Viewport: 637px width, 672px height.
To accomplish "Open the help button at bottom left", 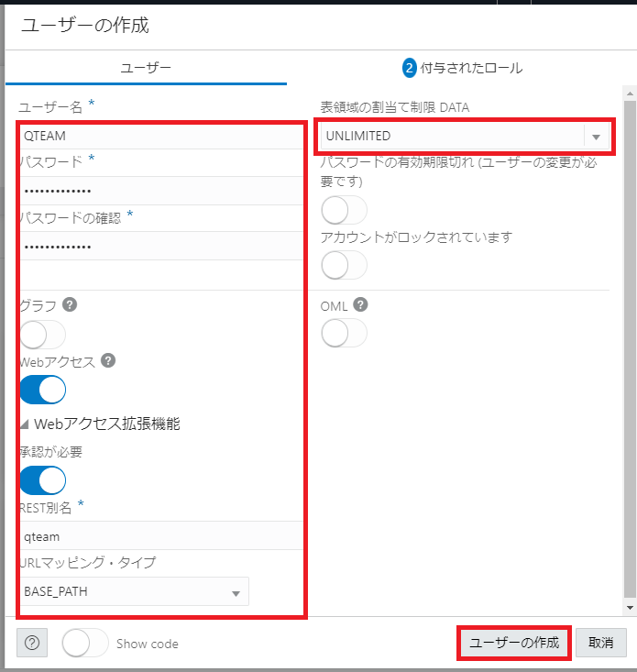I will 31,643.
